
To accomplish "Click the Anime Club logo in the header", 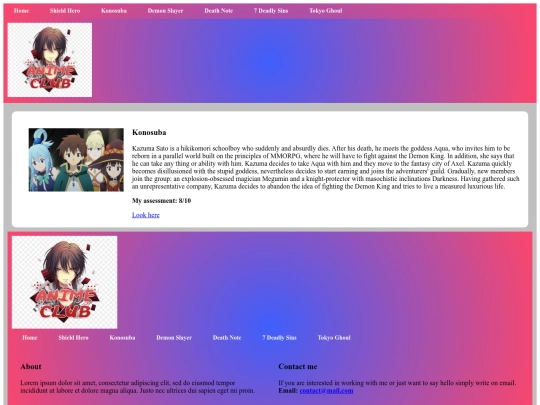I will click(50, 60).
